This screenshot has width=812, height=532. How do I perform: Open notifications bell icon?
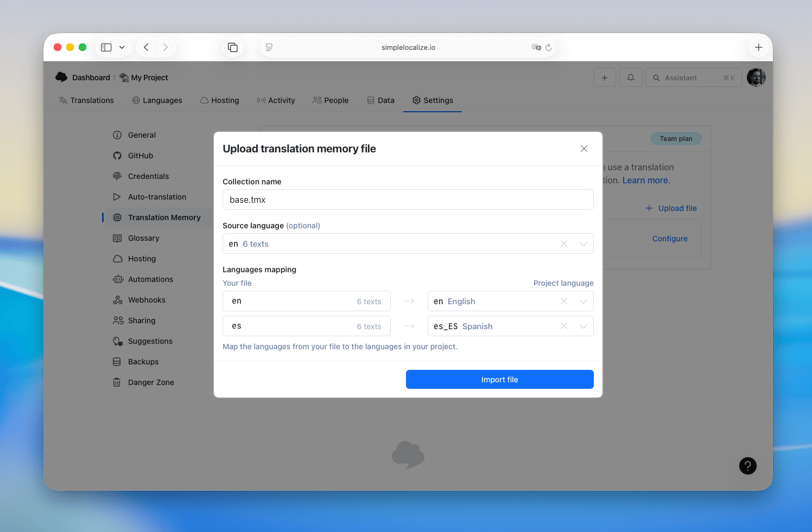pos(630,78)
